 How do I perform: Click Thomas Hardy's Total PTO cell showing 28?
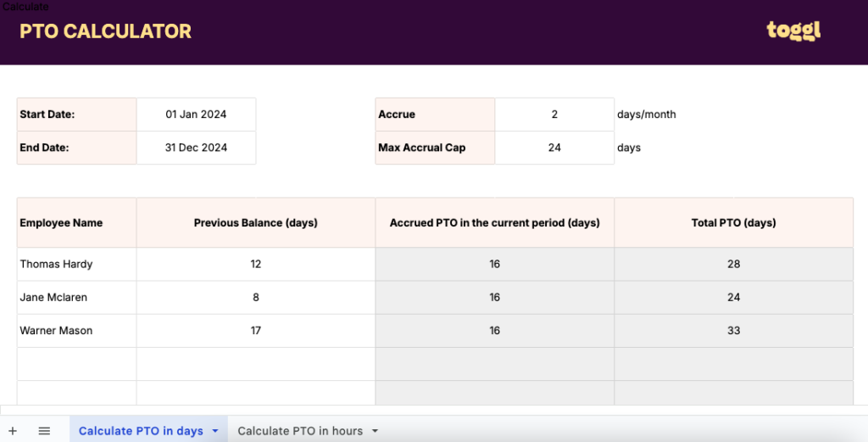(x=733, y=264)
